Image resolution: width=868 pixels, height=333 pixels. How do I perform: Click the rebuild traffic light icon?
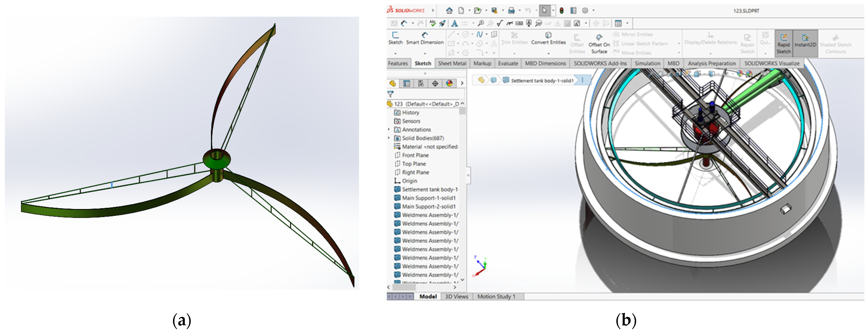point(561,11)
